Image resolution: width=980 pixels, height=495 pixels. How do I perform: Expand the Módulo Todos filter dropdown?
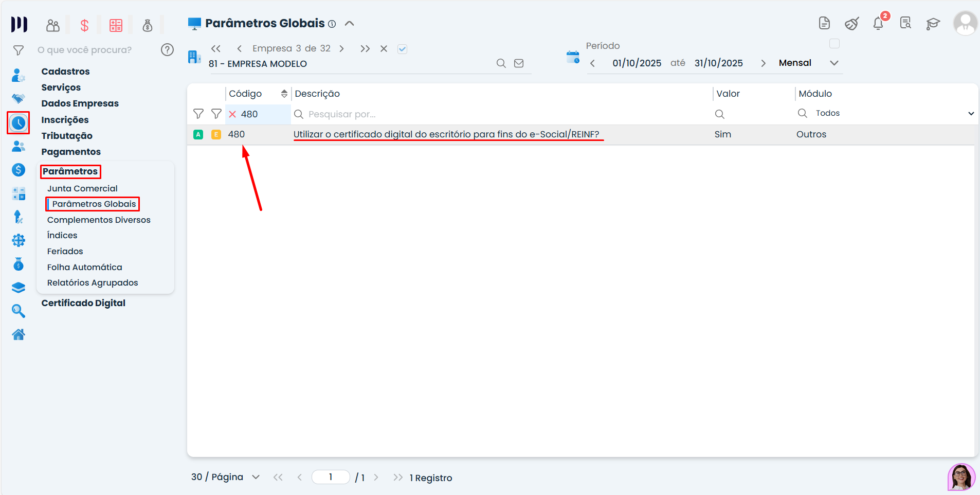coord(971,114)
